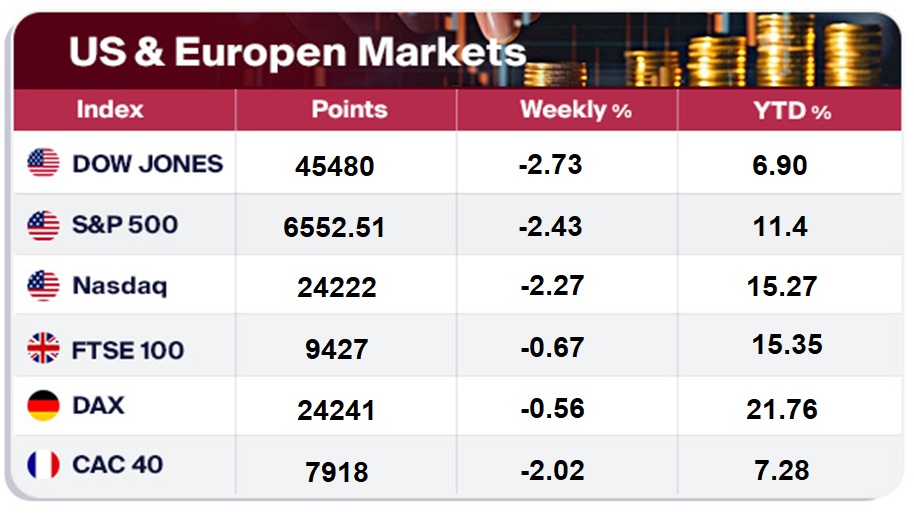The height and width of the screenshot is (530, 914).
Task: Click the US flag beside DOW JONES
Action: (x=43, y=163)
